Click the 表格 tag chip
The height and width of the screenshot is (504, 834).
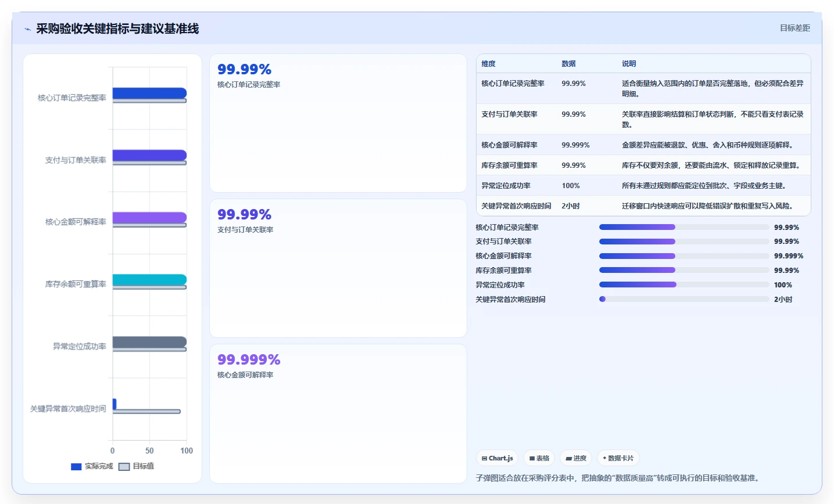539,458
